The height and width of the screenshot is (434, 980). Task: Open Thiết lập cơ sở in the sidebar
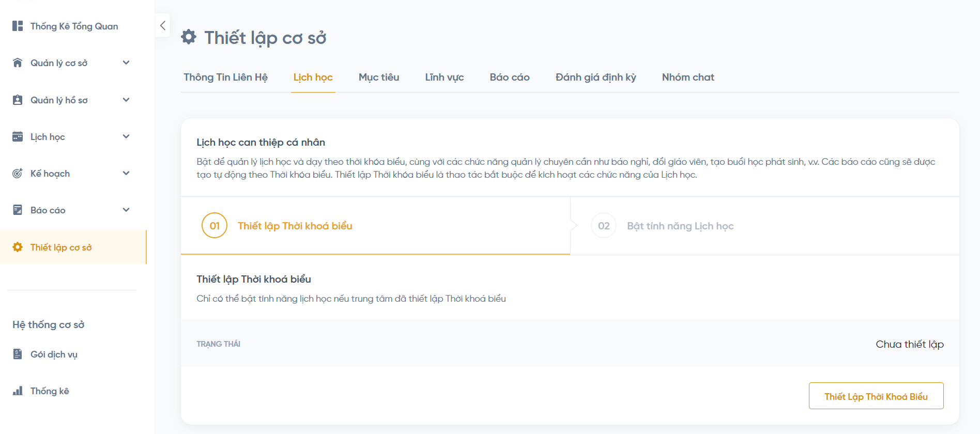(x=61, y=247)
